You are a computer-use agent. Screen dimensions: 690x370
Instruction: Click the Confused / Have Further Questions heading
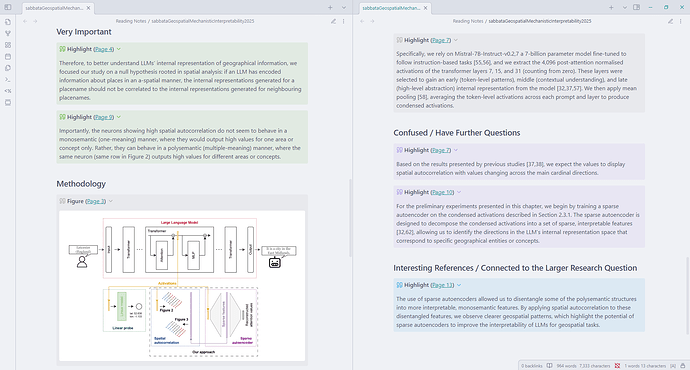pyautogui.click(x=457, y=133)
